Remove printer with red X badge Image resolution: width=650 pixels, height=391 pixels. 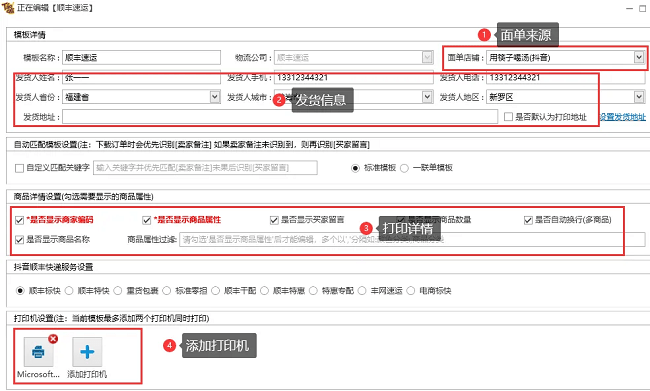(x=53, y=339)
